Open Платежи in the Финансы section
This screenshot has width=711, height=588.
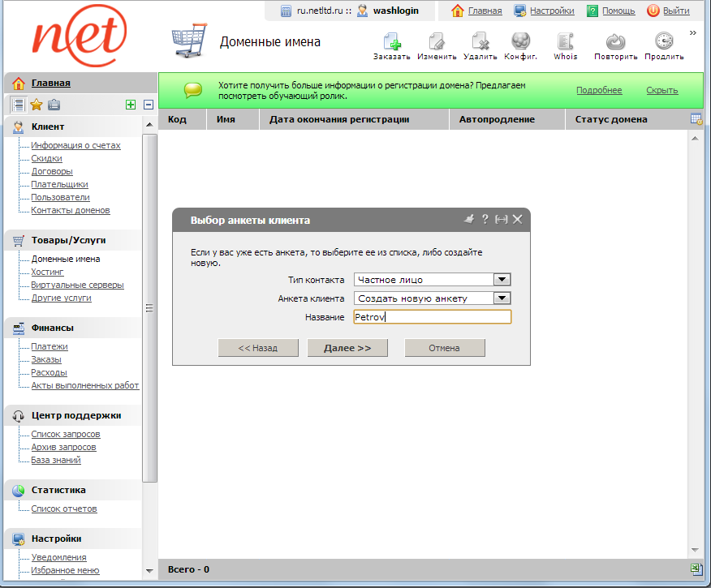[x=50, y=347]
